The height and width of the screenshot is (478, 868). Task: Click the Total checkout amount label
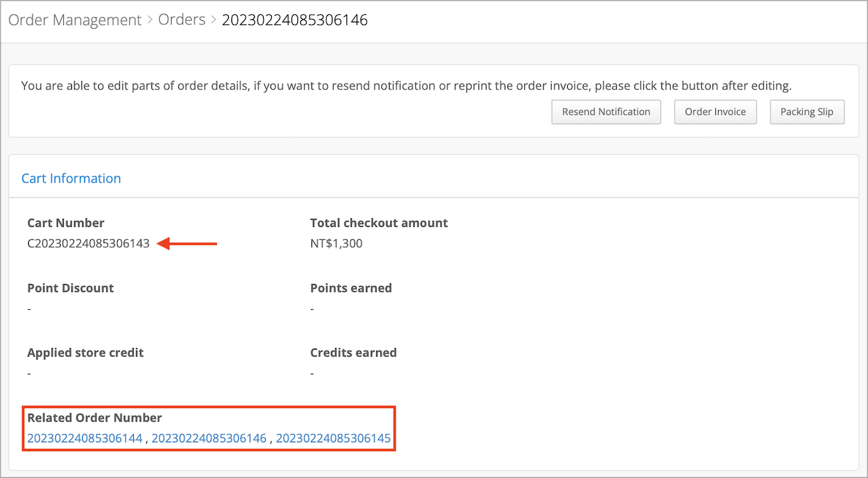[379, 223]
